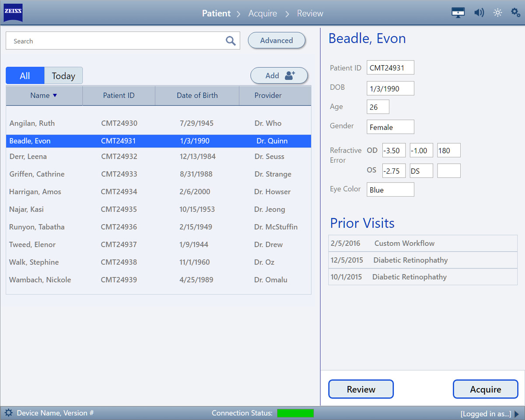Open settings via the top gears icon
Screen dimensions: 525x420
[x=515, y=13]
